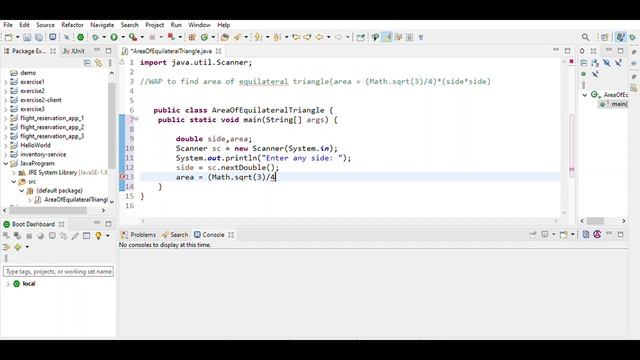This screenshot has height=360, width=640.
Task: Click the Last Edit Location arrow icon
Action: (x=296, y=37)
